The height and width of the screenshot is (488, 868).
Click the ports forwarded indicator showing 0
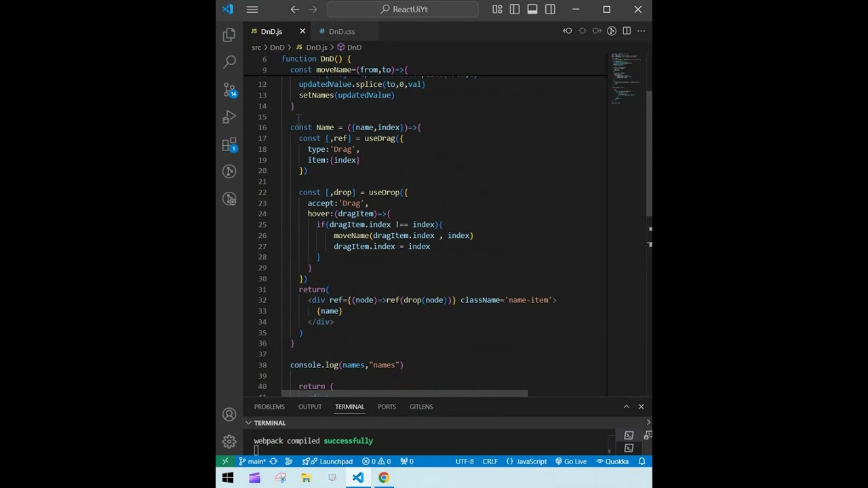(x=407, y=462)
